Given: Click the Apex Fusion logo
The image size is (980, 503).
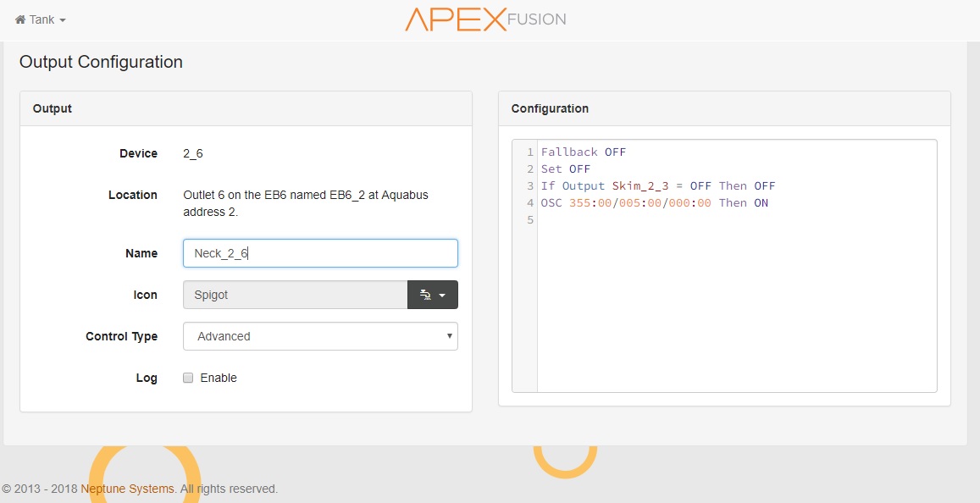Looking at the screenshot, I should click(485, 19).
